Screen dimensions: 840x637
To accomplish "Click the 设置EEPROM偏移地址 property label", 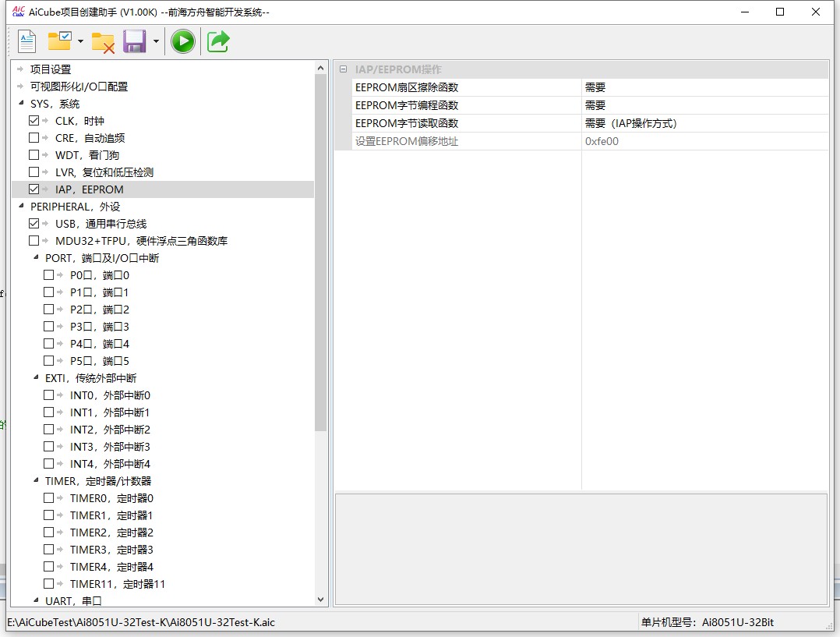I will tap(407, 141).
